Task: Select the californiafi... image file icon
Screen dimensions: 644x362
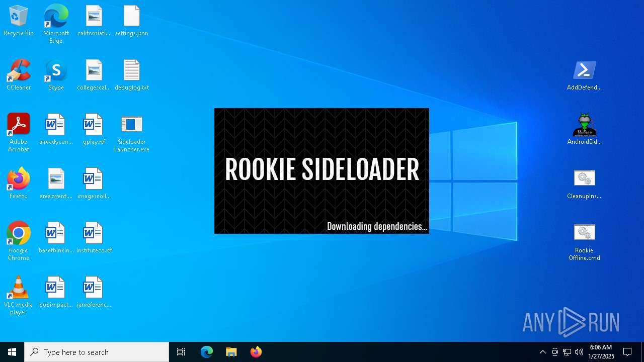Action: (94, 21)
